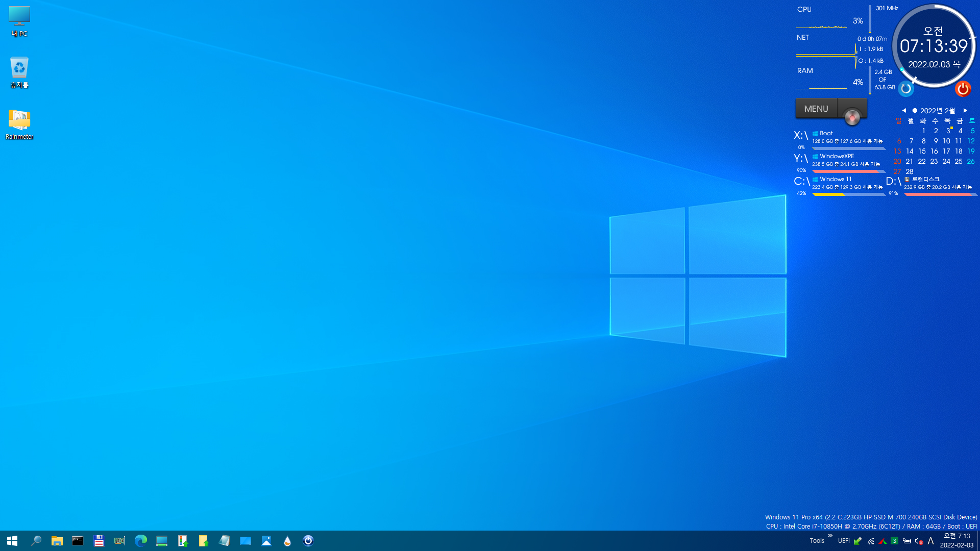Open the floppy disk save taskbar icon
Viewport: 980px width, 551px height.
point(99,541)
